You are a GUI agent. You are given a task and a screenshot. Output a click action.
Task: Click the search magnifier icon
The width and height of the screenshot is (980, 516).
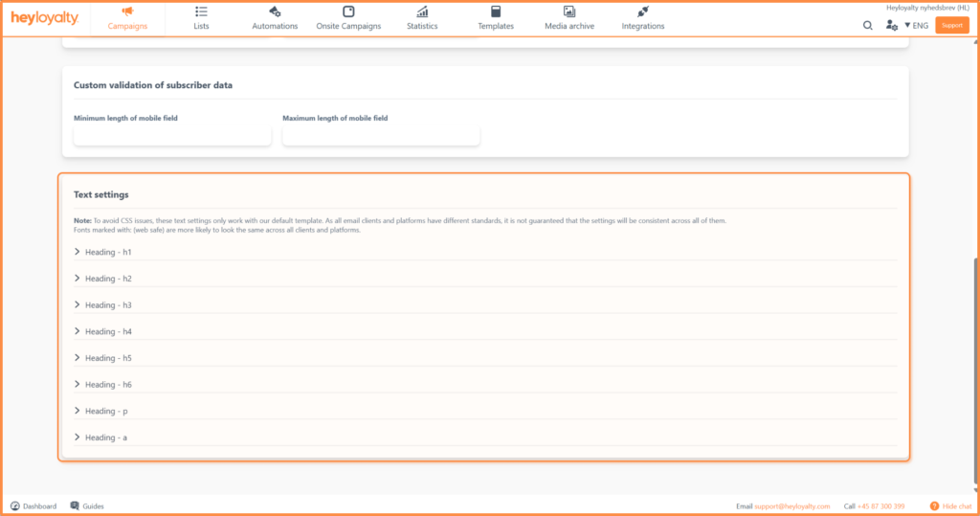click(868, 26)
